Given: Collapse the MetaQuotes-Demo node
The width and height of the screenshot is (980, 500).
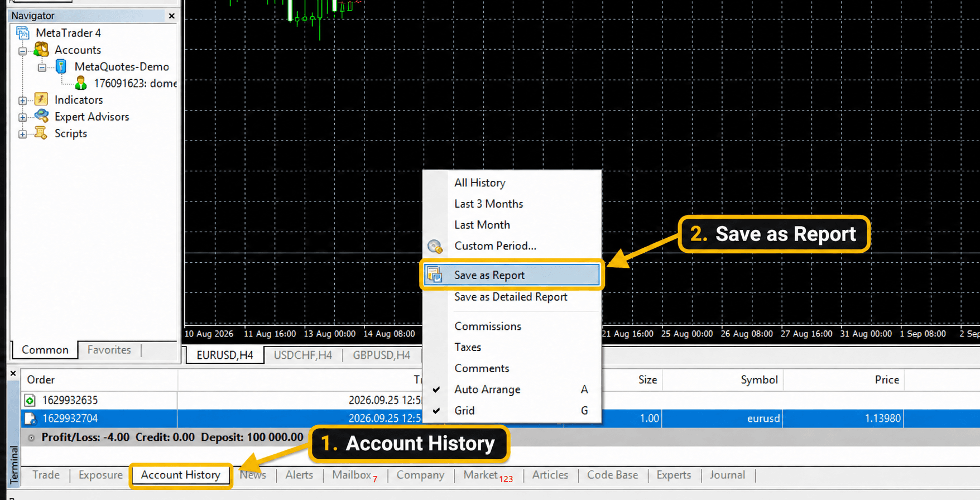Looking at the screenshot, I should coord(42,68).
